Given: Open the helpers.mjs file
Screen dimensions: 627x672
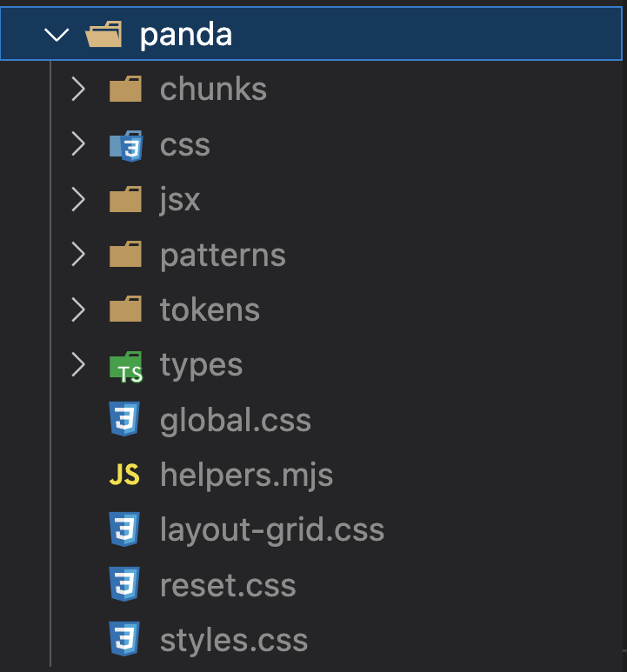Looking at the screenshot, I should point(246,476).
